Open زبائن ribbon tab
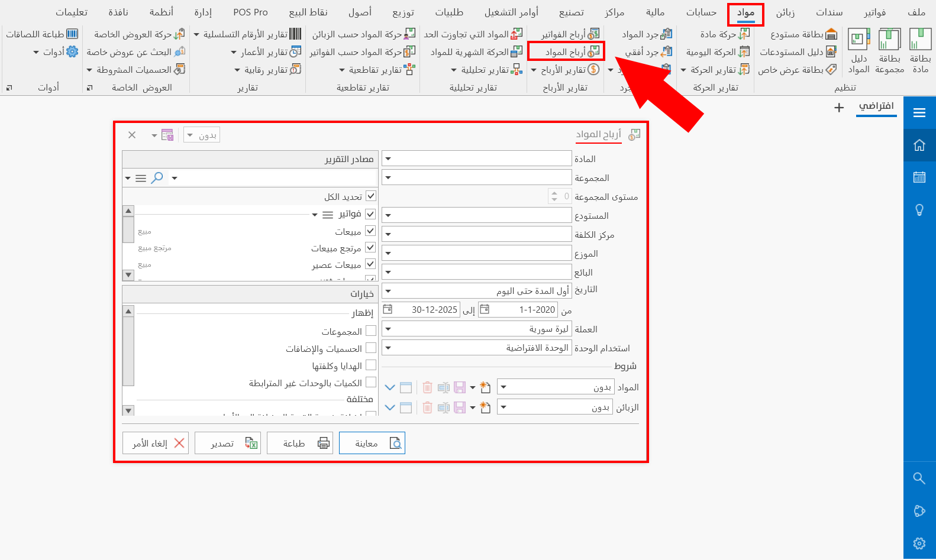936x560 pixels. [x=785, y=12]
